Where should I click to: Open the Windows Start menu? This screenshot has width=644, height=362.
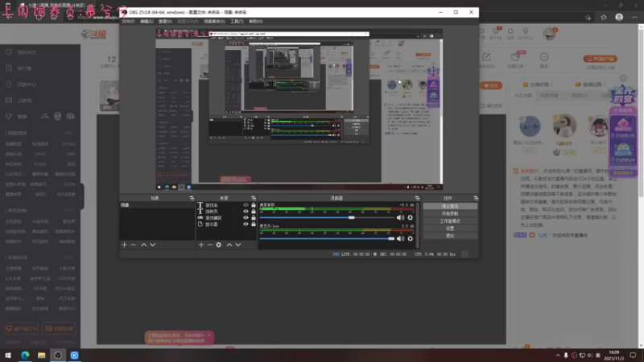pyautogui.click(x=8, y=356)
